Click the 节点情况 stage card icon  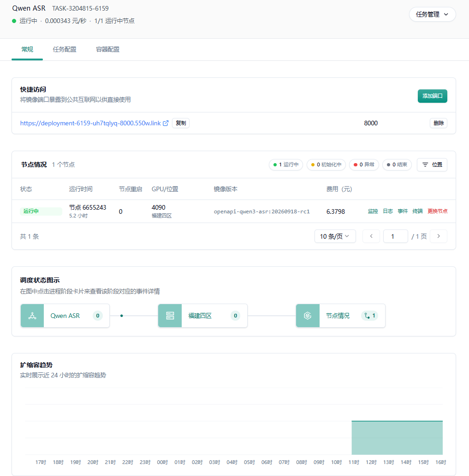coord(308,316)
